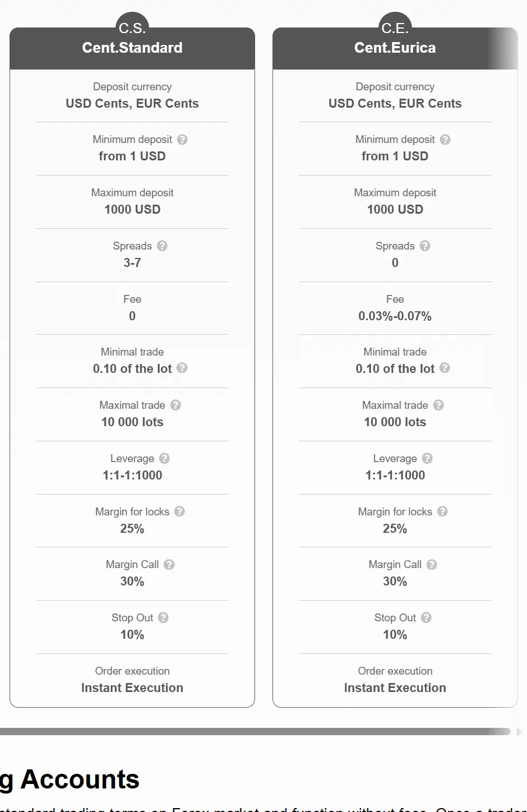Show Stop Out help in Cent.Eurica card
This screenshot has height=812, width=527.
pos(426,617)
